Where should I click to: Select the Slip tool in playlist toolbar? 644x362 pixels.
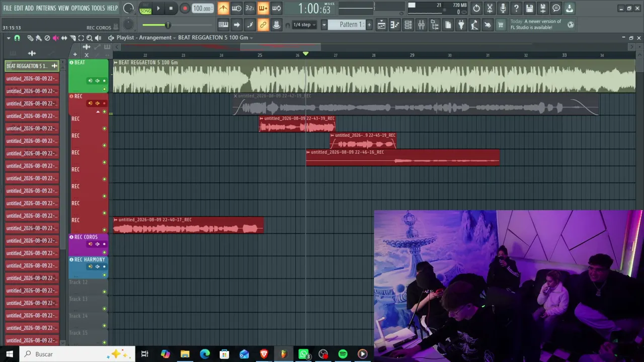tap(64, 38)
